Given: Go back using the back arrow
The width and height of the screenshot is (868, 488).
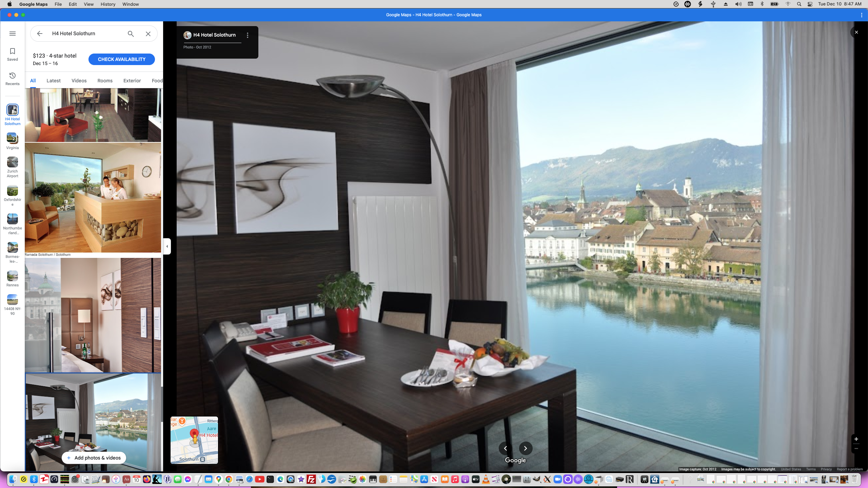Looking at the screenshot, I should tap(40, 34).
